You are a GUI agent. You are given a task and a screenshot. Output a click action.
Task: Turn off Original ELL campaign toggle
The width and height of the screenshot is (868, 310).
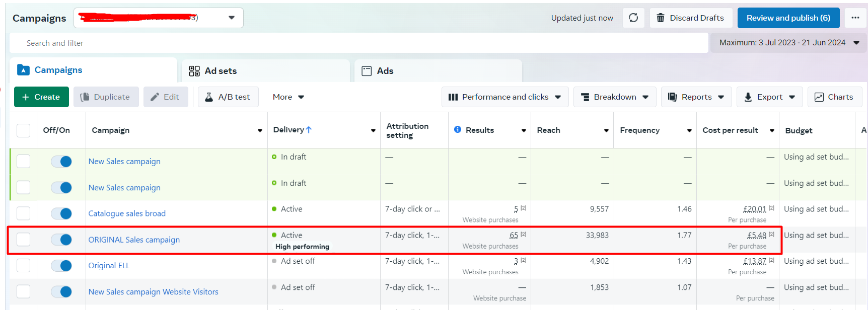coord(61,266)
